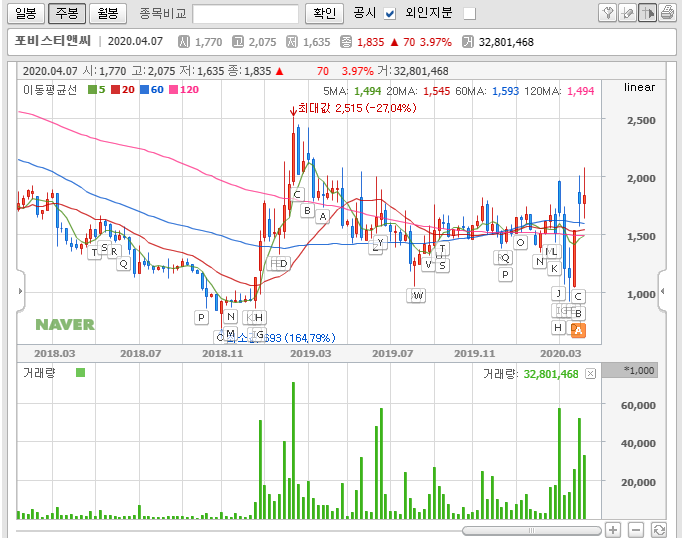Click the red 20-day MA swatch
This screenshot has height=538, width=689.
point(116,90)
